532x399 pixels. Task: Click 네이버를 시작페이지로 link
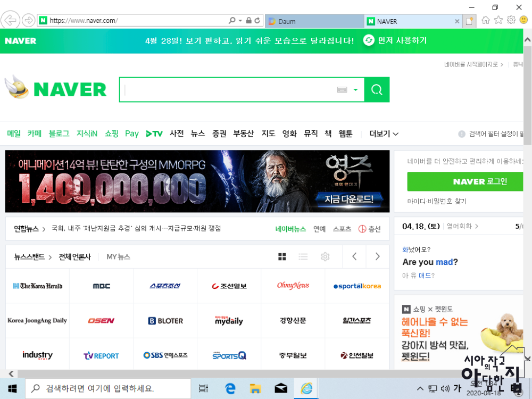click(473, 64)
